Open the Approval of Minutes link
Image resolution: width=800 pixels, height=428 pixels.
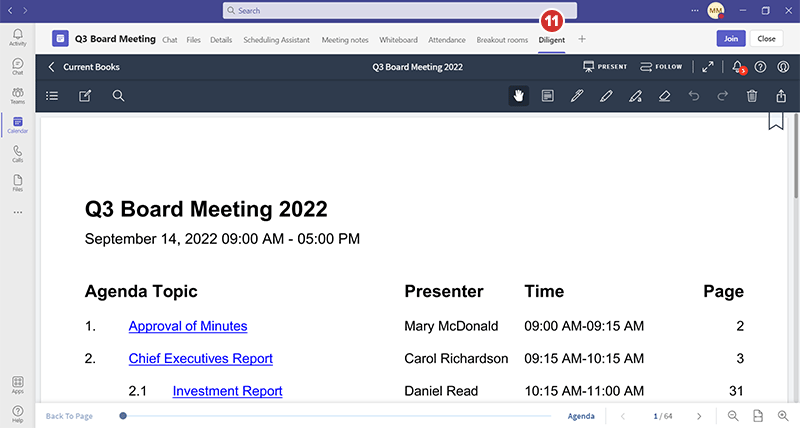tap(188, 326)
